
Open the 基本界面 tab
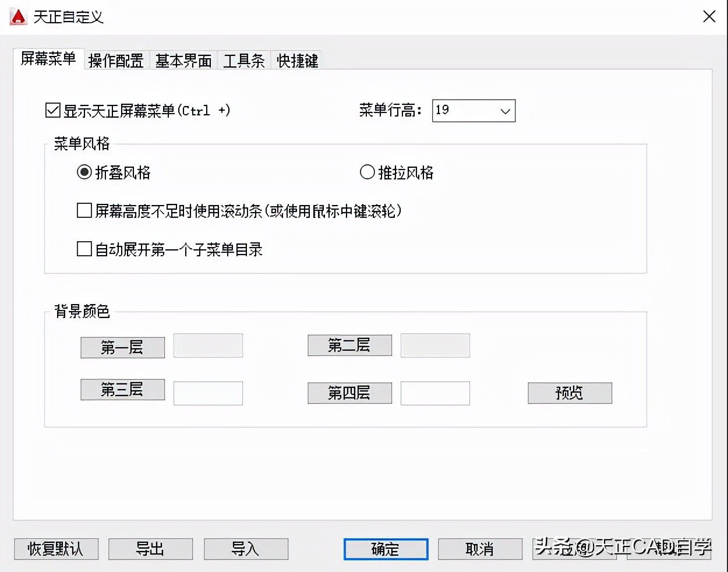pyautogui.click(x=183, y=61)
